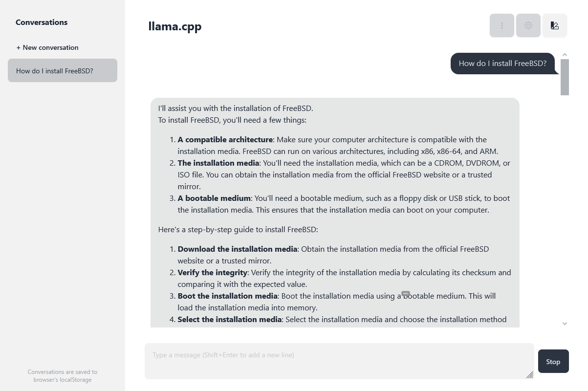Image resolution: width=588 pixels, height=391 pixels.
Task: Start a new conversation from sidebar
Action: pyautogui.click(x=47, y=47)
